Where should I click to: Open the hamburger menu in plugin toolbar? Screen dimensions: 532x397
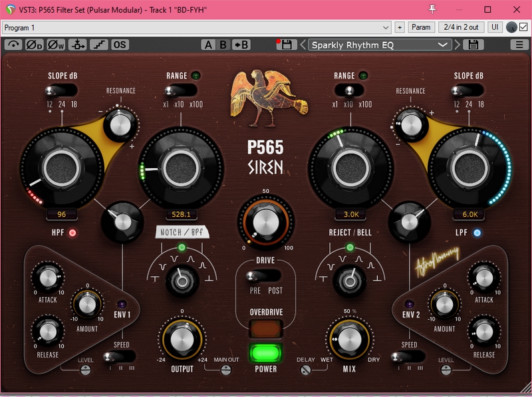(x=519, y=45)
